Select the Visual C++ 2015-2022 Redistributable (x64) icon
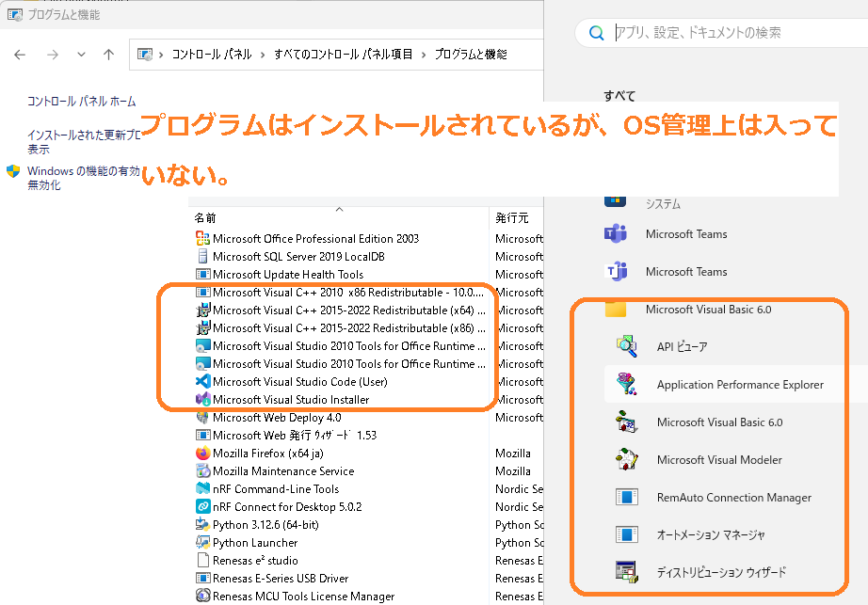Screen dimensions: 868x605 point(202,310)
